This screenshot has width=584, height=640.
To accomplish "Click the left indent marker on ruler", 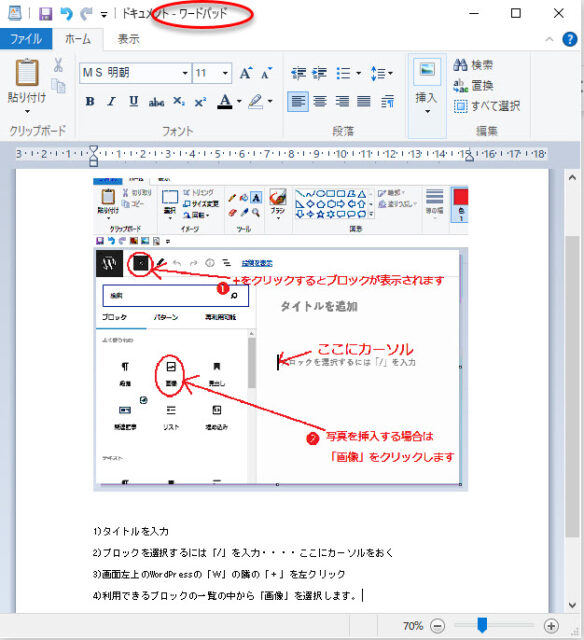I will (93, 156).
